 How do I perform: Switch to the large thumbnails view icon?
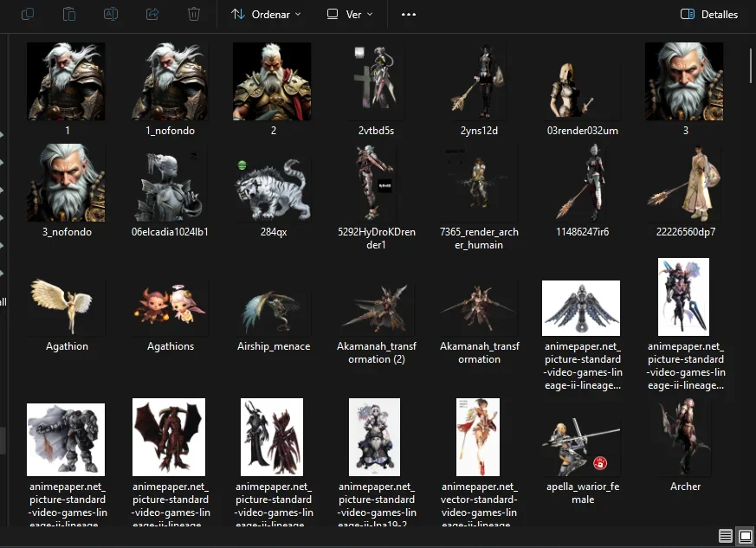pyautogui.click(x=746, y=536)
